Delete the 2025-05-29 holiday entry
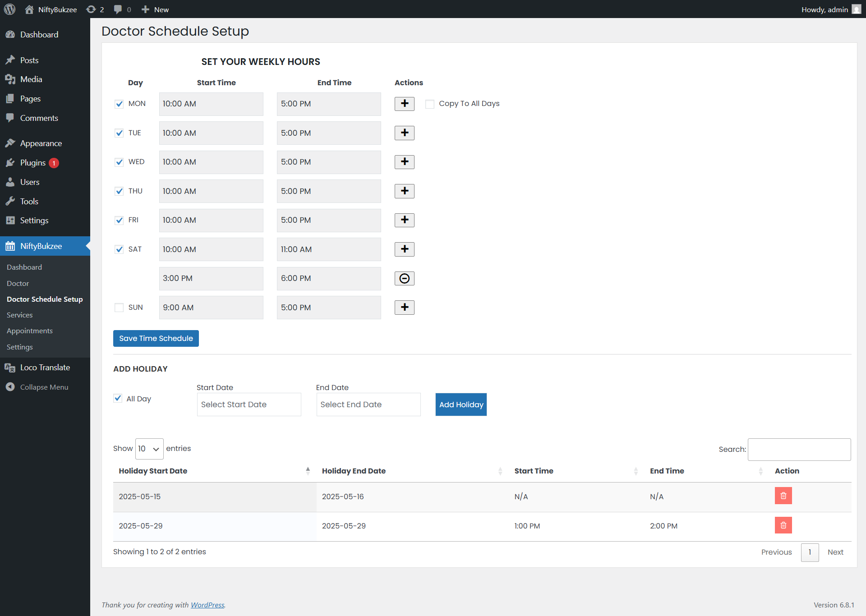The width and height of the screenshot is (866, 616). click(x=783, y=525)
